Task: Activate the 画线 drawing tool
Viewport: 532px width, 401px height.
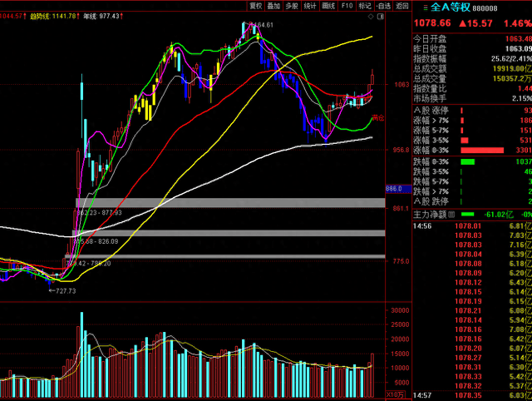Action: click(x=328, y=6)
